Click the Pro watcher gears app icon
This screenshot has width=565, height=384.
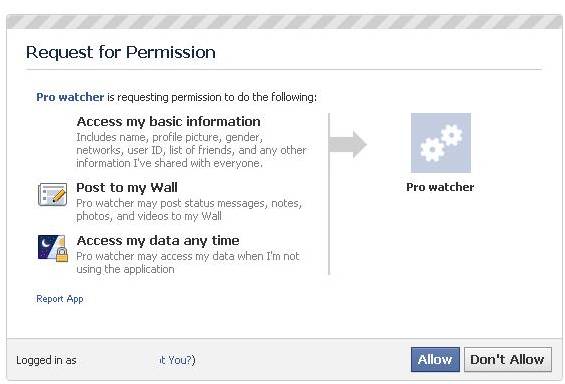(x=441, y=143)
